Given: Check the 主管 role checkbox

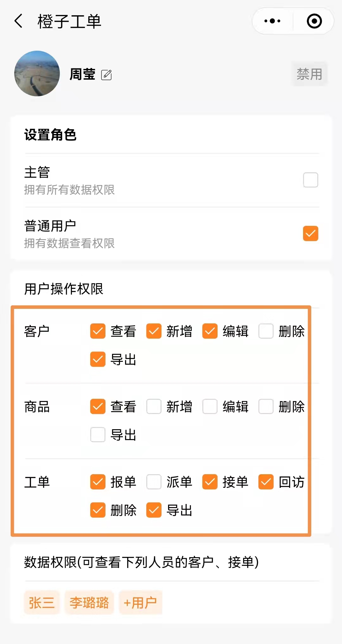Looking at the screenshot, I should 310,180.
